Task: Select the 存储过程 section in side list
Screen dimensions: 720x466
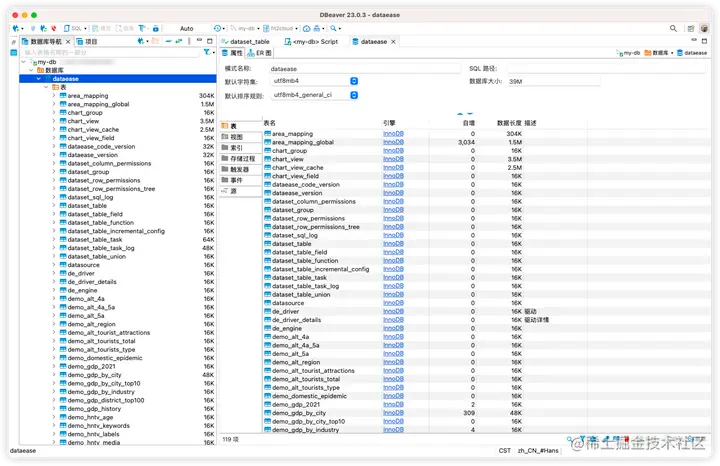Action: coord(241,158)
